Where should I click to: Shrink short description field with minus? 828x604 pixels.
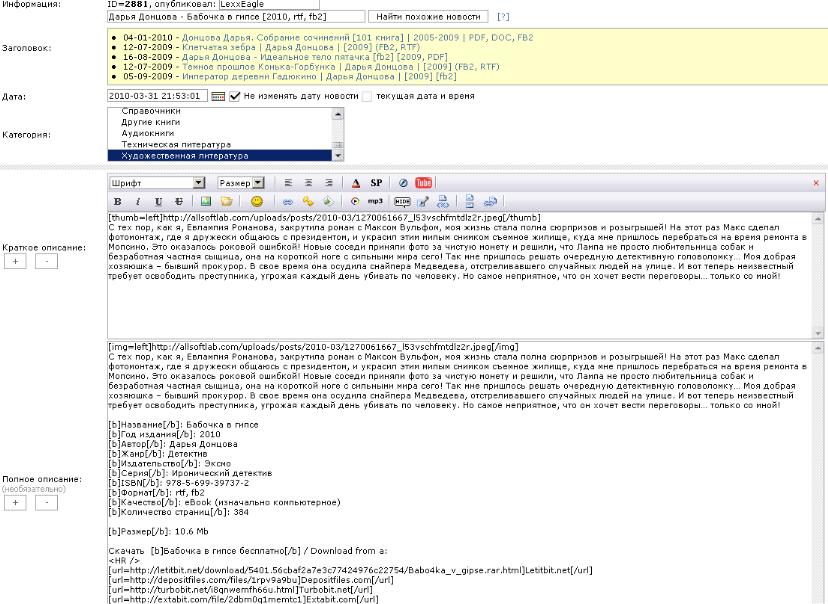(46, 261)
